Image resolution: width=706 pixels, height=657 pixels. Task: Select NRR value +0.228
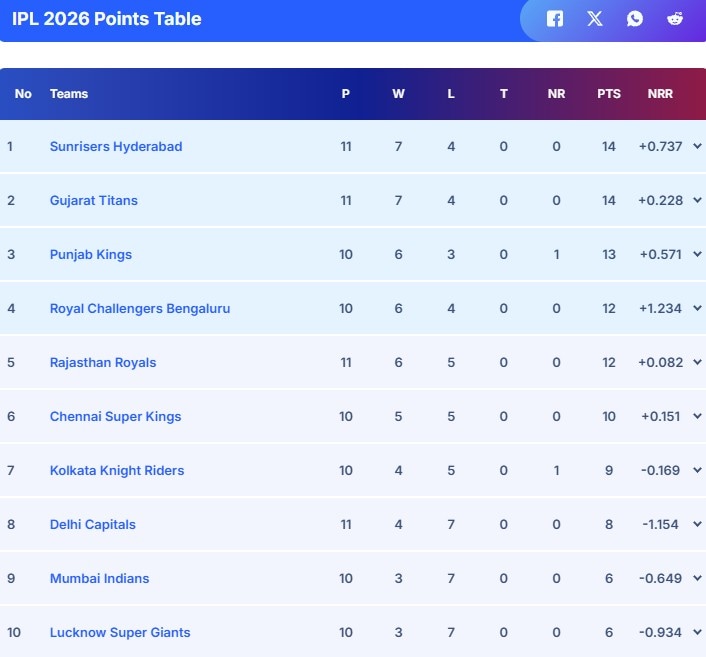click(x=660, y=200)
